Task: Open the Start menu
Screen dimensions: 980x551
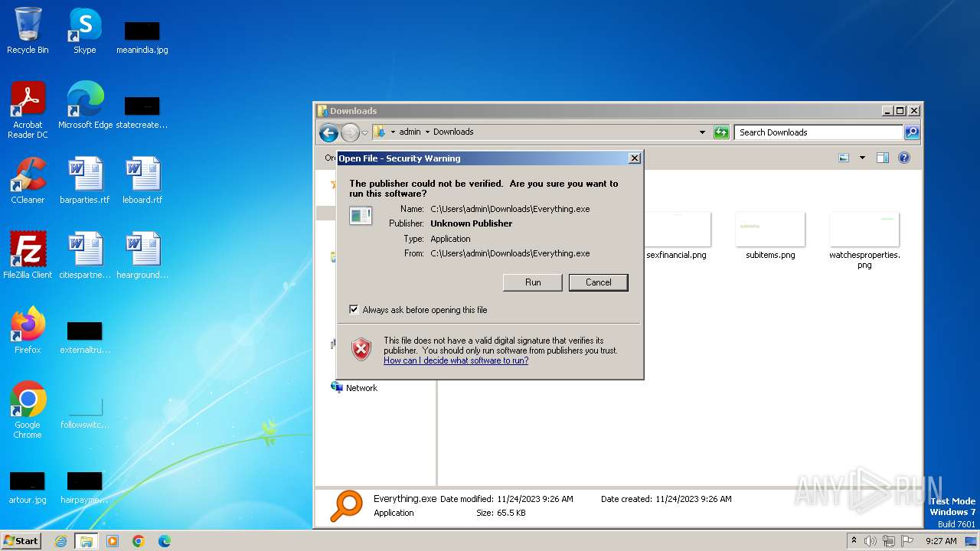Action: point(21,541)
